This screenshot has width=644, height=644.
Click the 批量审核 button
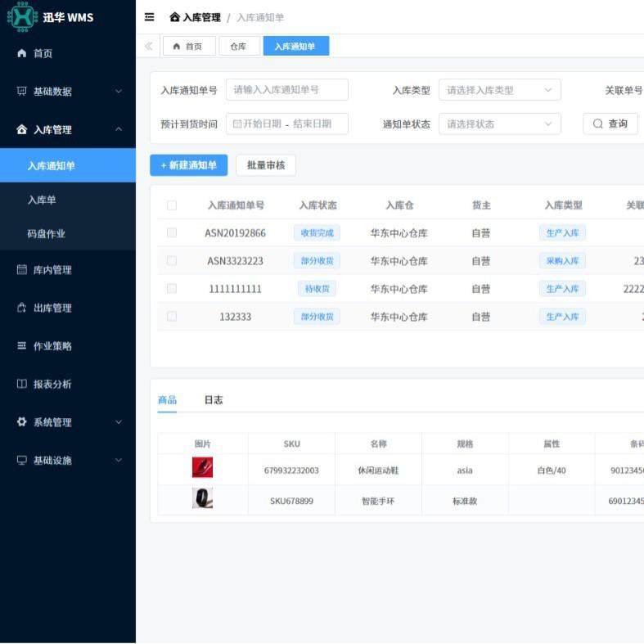(266, 165)
